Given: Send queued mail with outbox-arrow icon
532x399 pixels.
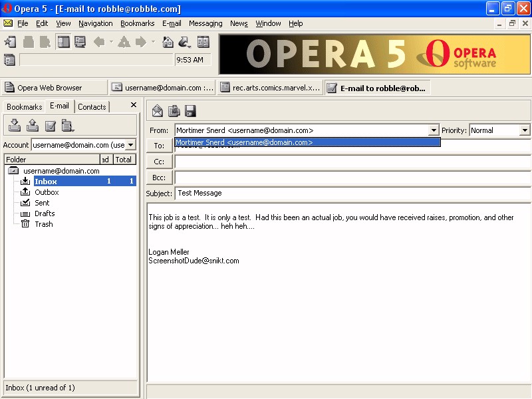Looking at the screenshot, I should (32, 126).
